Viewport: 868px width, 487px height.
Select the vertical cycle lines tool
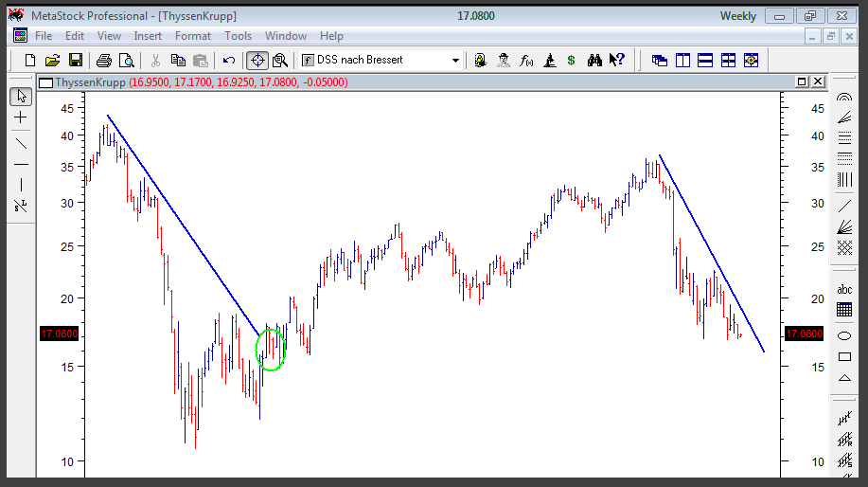pos(844,179)
